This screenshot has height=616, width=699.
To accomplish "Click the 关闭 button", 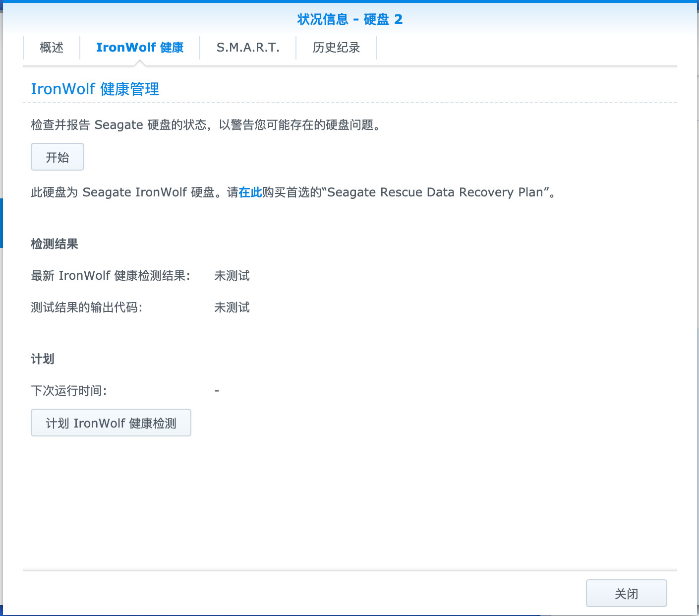I will pyautogui.click(x=627, y=594).
